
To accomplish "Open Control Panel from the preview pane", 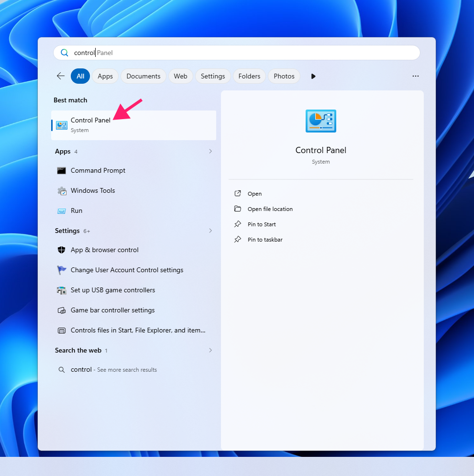I will point(254,194).
